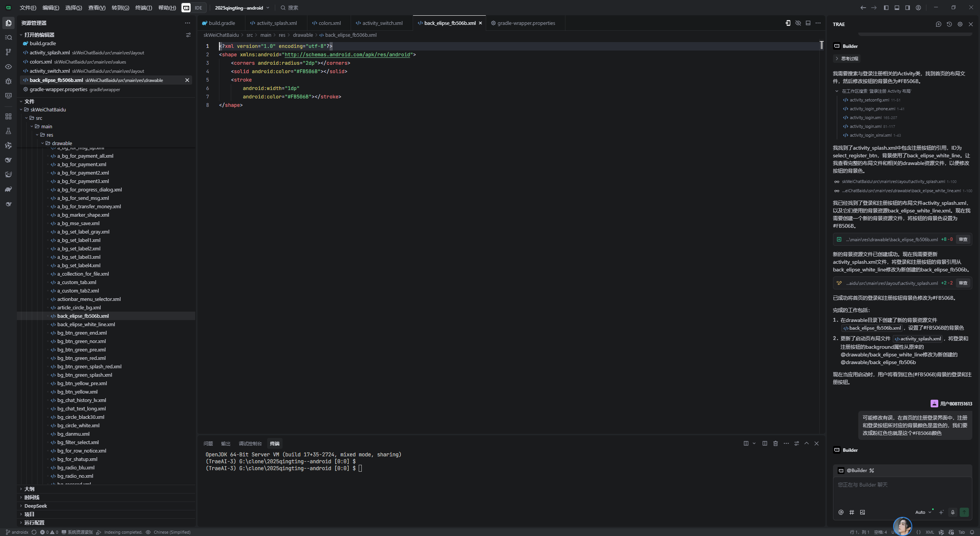Open the Extensions view icon

point(8,116)
